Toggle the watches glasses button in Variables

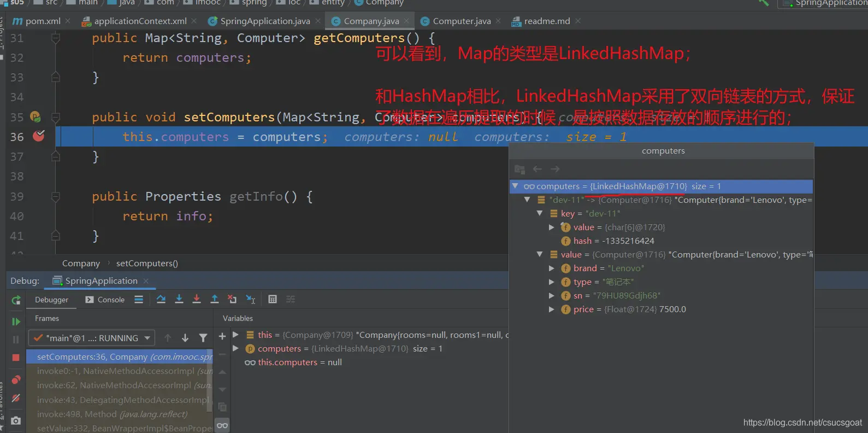222,425
